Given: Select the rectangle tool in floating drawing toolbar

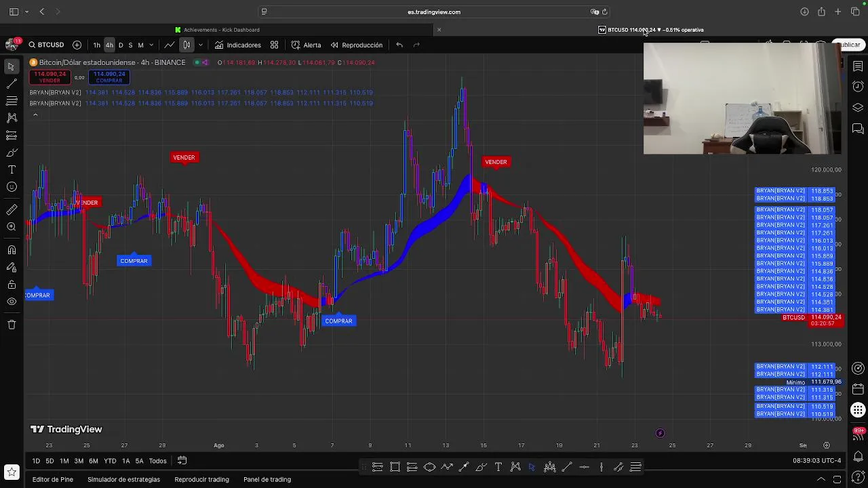Looking at the screenshot, I should pyautogui.click(x=395, y=467).
